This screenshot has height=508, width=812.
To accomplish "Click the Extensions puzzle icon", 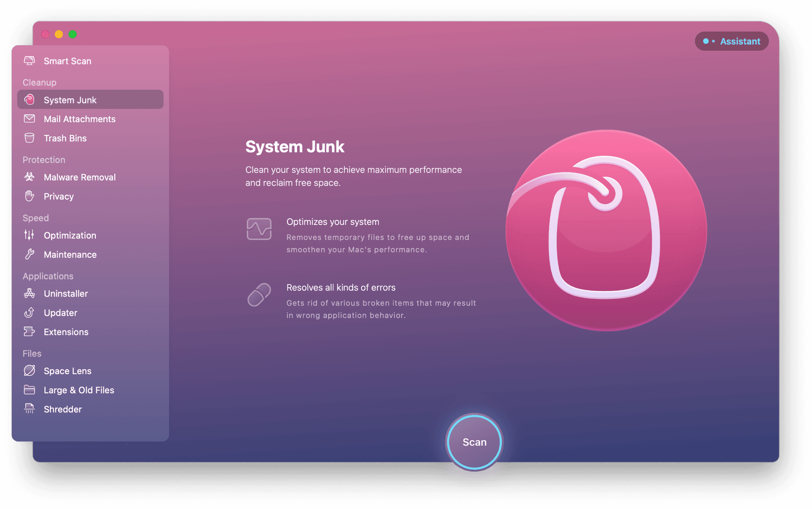I will click(29, 332).
